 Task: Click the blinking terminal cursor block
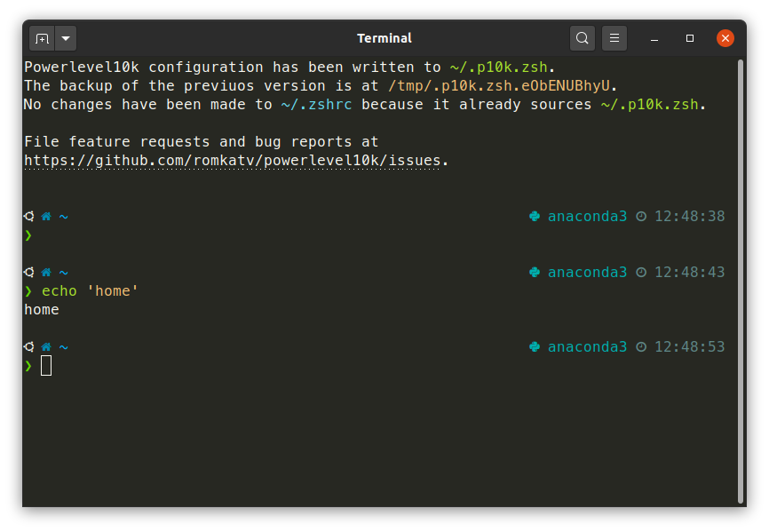click(x=45, y=365)
